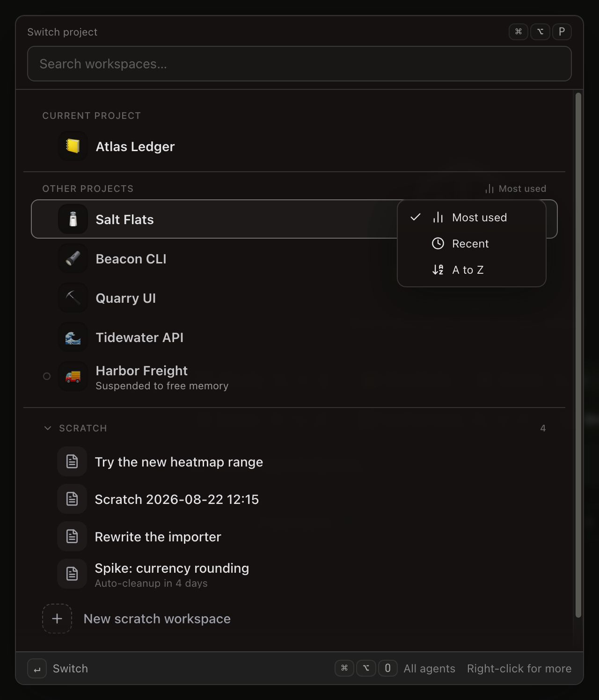This screenshot has height=700, width=599.
Task: Click the checkmark beside Most used
Action: click(x=416, y=217)
